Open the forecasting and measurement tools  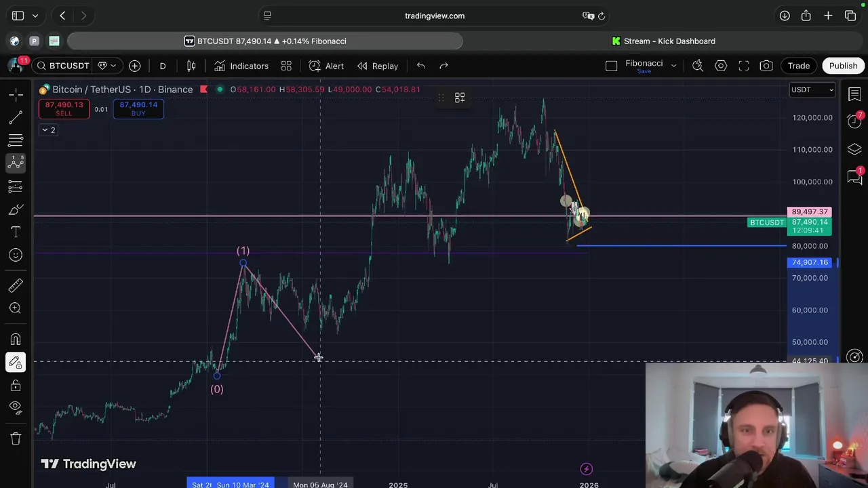click(x=16, y=186)
